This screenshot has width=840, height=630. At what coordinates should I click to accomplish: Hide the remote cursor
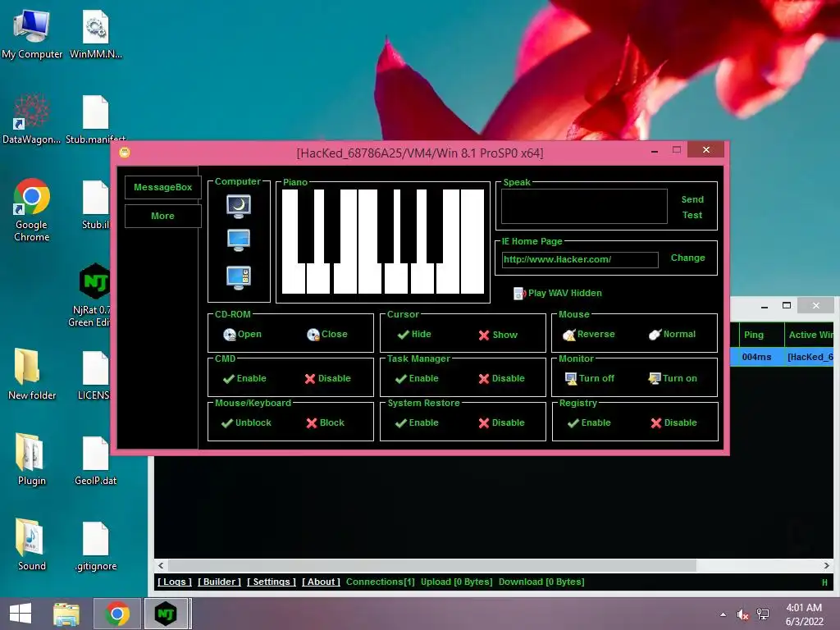[x=414, y=335]
